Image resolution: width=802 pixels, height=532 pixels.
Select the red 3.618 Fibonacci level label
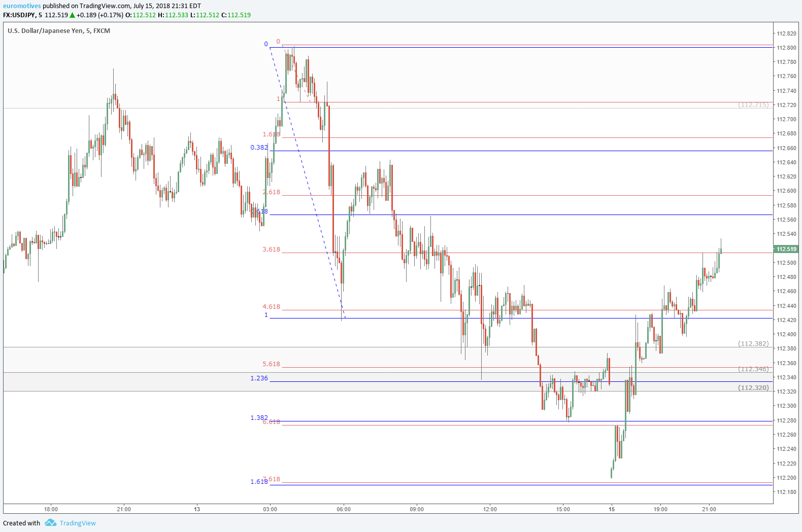click(271, 250)
